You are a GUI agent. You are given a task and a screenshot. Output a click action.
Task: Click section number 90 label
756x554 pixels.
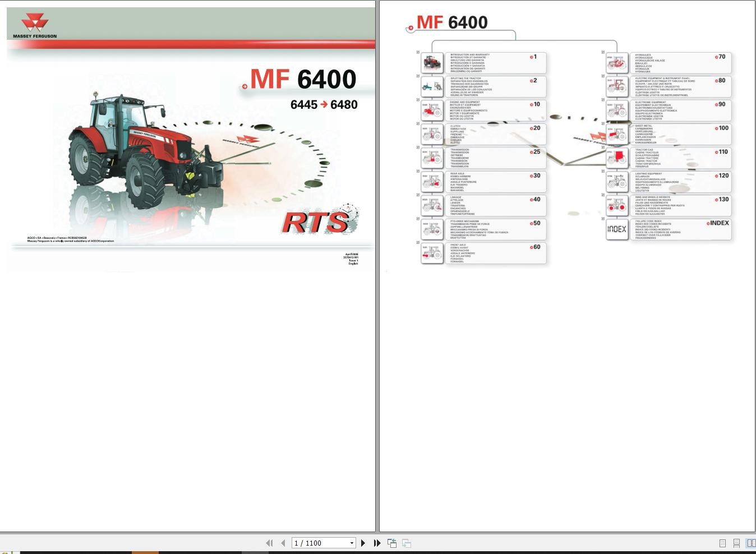point(720,104)
